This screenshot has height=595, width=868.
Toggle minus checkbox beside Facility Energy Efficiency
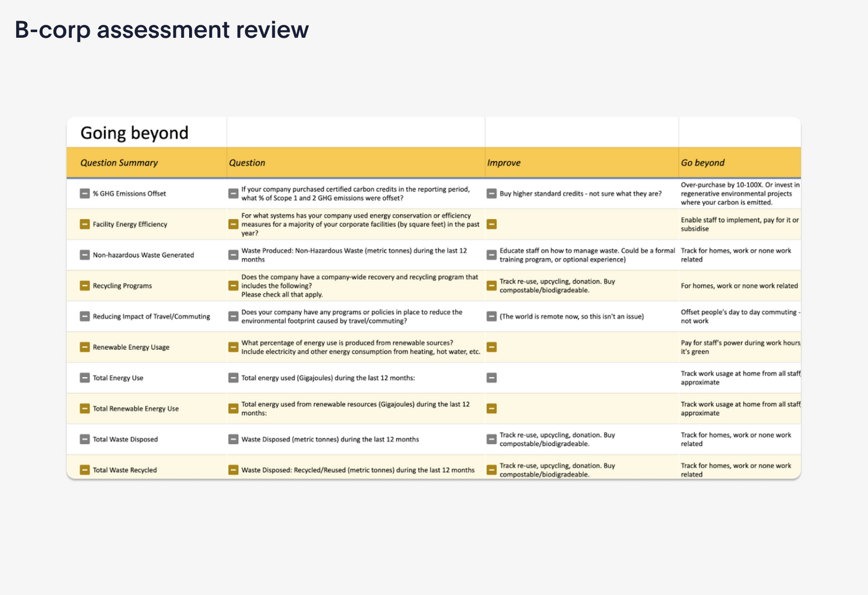click(x=85, y=224)
